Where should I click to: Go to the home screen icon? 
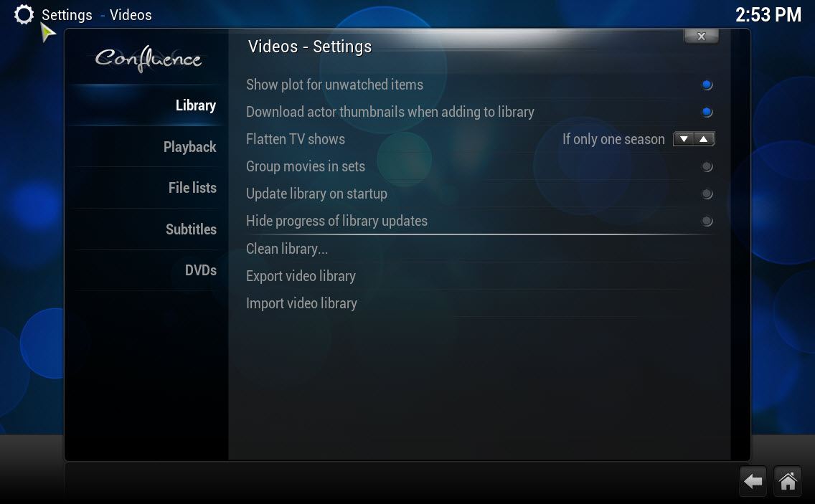coord(788,482)
